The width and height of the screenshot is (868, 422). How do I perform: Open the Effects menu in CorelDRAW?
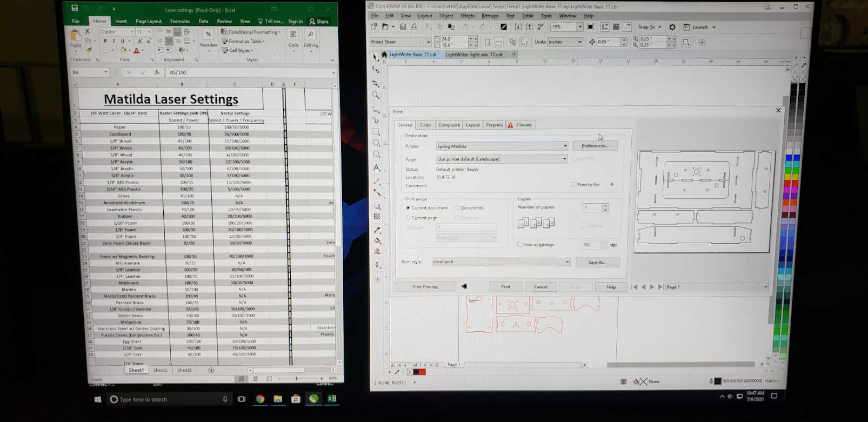tap(468, 16)
